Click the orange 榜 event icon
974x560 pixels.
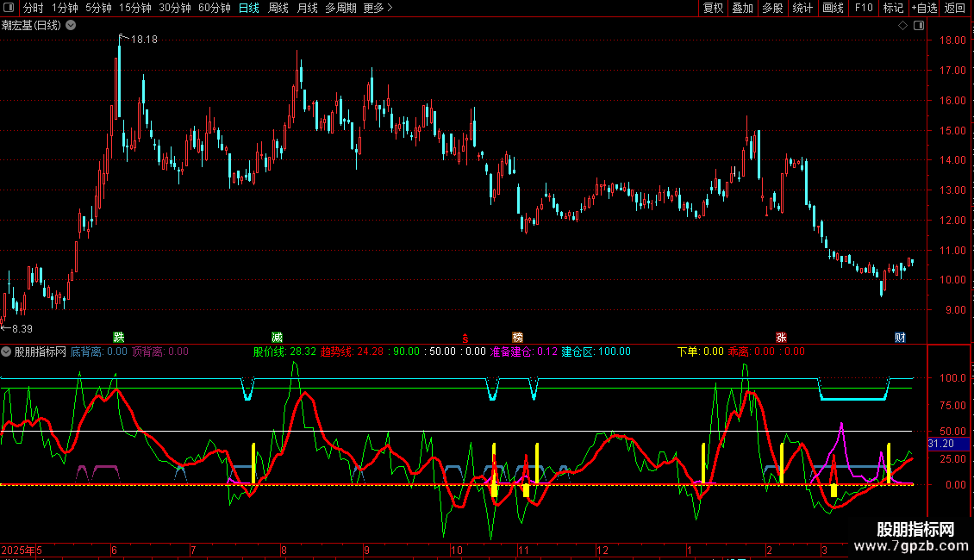point(517,337)
